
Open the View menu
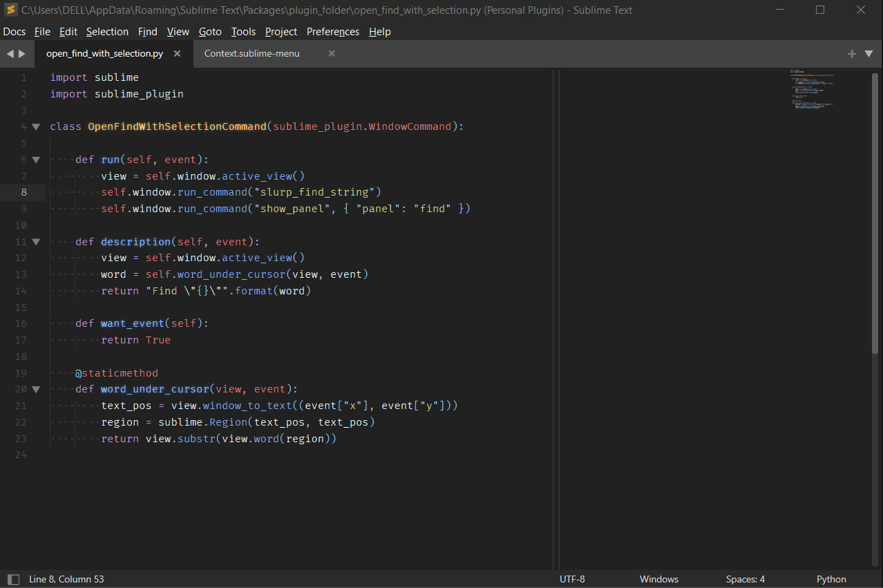pos(178,32)
